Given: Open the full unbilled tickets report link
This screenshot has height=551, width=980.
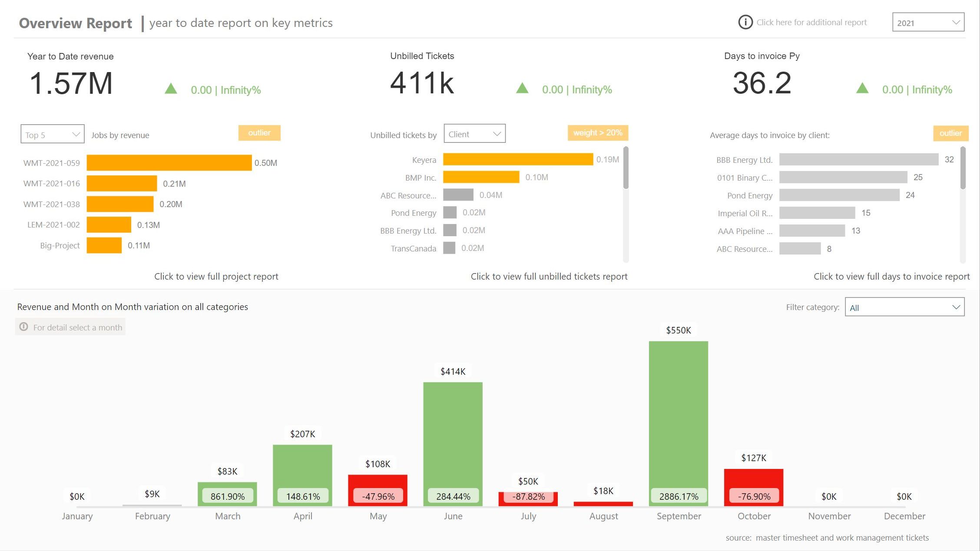Looking at the screenshot, I should 549,277.
